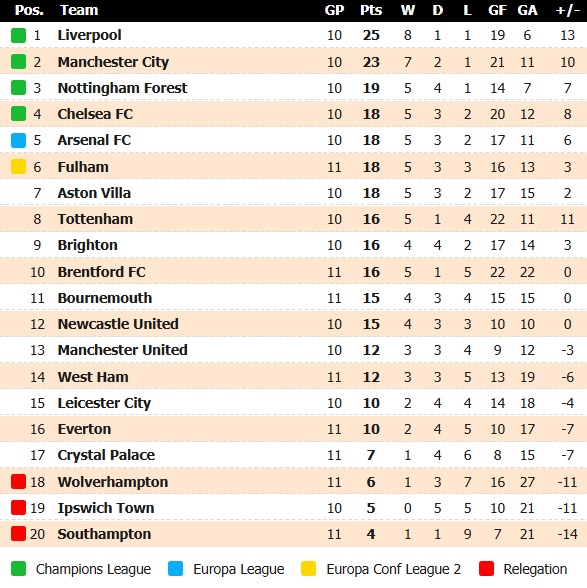This screenshot has width=587, height=588.
Task: Click the GF column header
Action: [x=497, y=10]
